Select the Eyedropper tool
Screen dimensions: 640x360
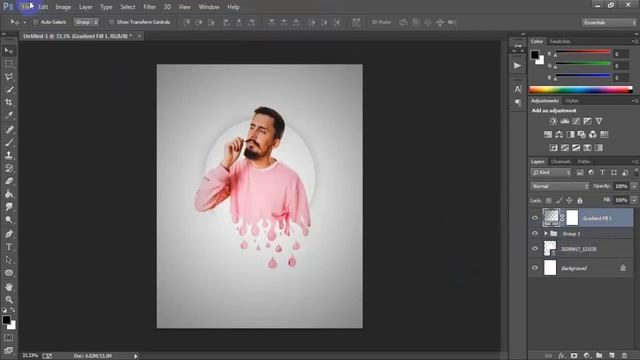[9, 115]
